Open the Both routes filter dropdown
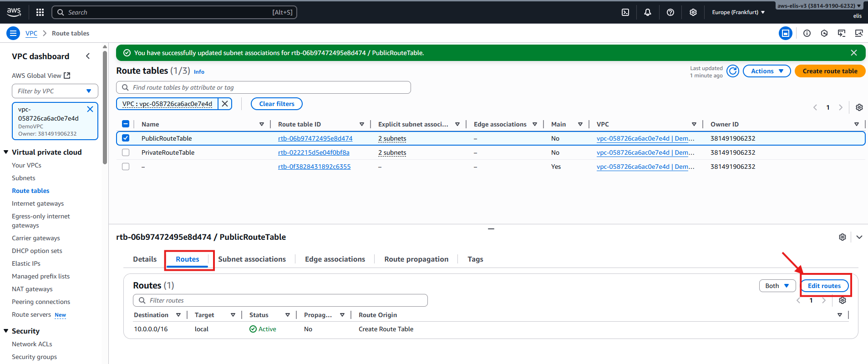The height and width of the screenshot is (364, 868). 777,286
